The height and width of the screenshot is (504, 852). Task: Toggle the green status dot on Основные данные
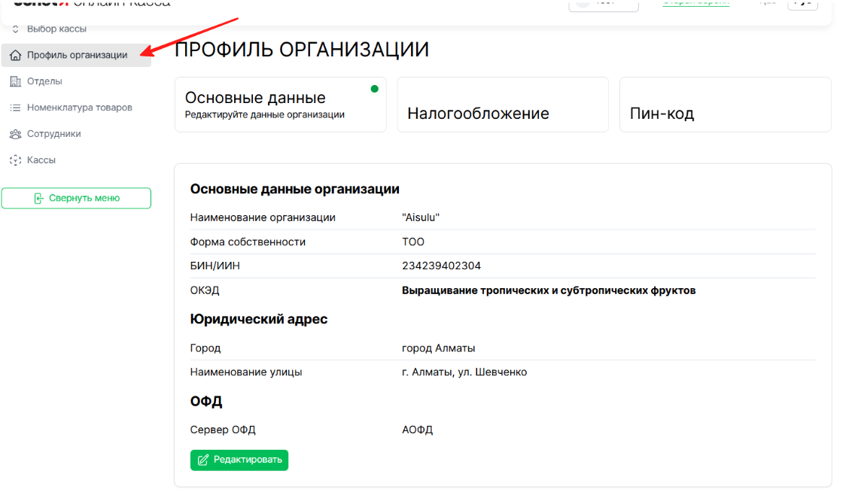[x=375, y=88]
